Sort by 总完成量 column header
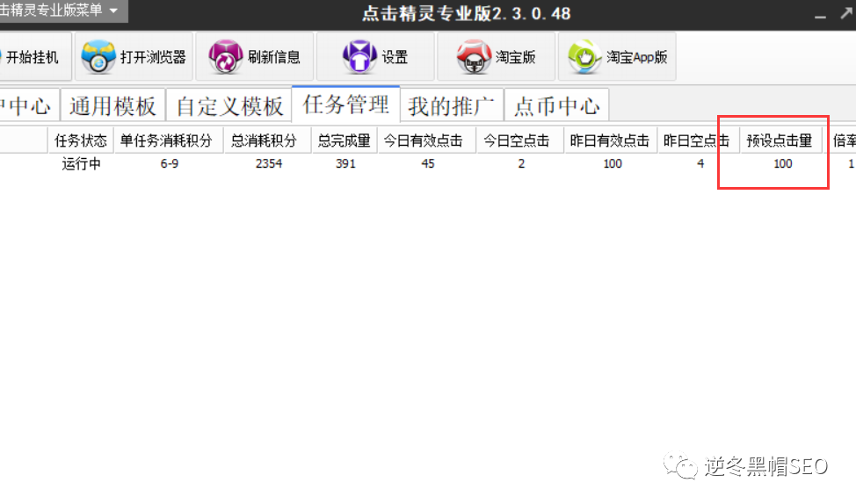Viewport: 856px width, 504px height. point(345,140)
